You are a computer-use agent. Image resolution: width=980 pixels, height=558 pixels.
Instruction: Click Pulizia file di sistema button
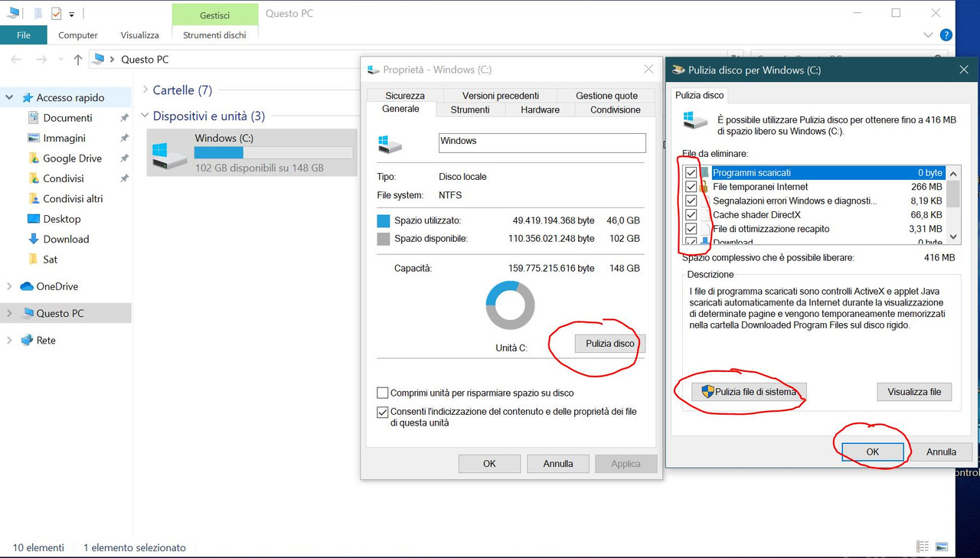coord(749,392)
